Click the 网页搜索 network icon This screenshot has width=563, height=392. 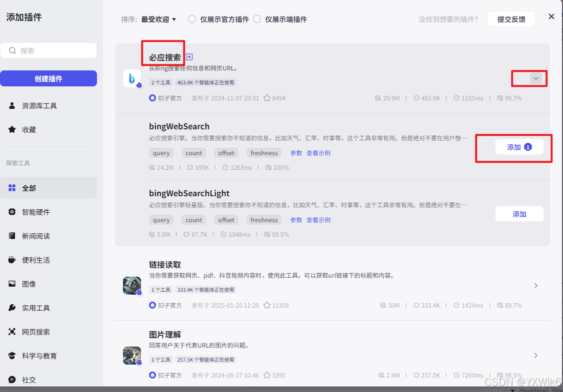[x=12, y=332]
